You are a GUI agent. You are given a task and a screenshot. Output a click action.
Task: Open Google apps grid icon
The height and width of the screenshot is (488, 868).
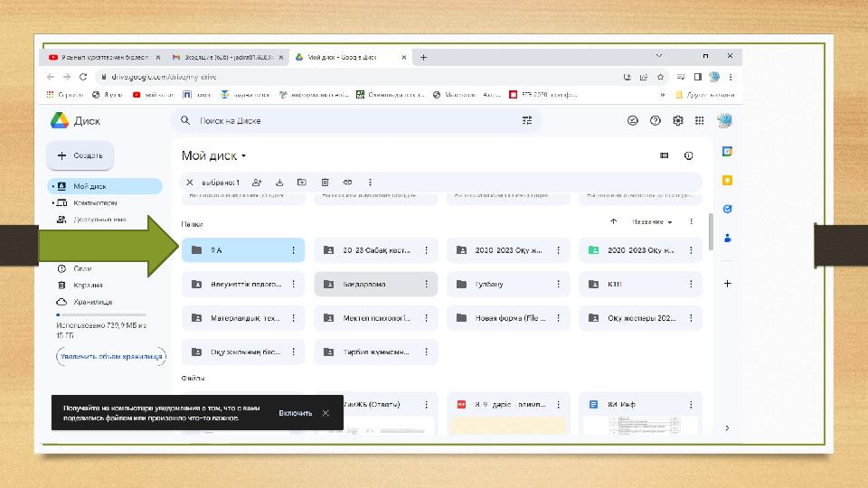click(700, 120)
